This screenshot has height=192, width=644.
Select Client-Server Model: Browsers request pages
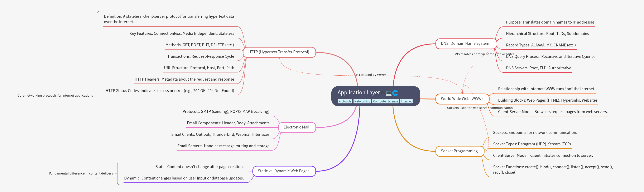[x=553, y=112]
